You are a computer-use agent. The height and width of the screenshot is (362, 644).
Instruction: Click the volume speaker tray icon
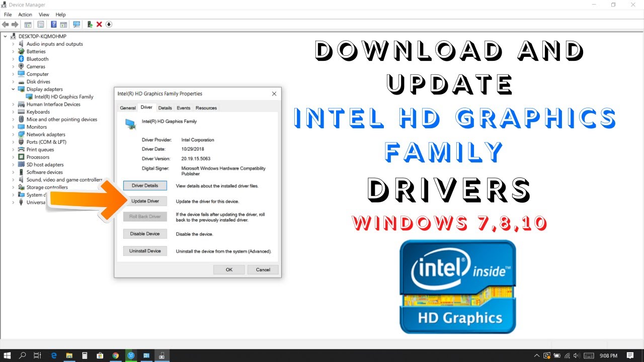pos(577,355)
